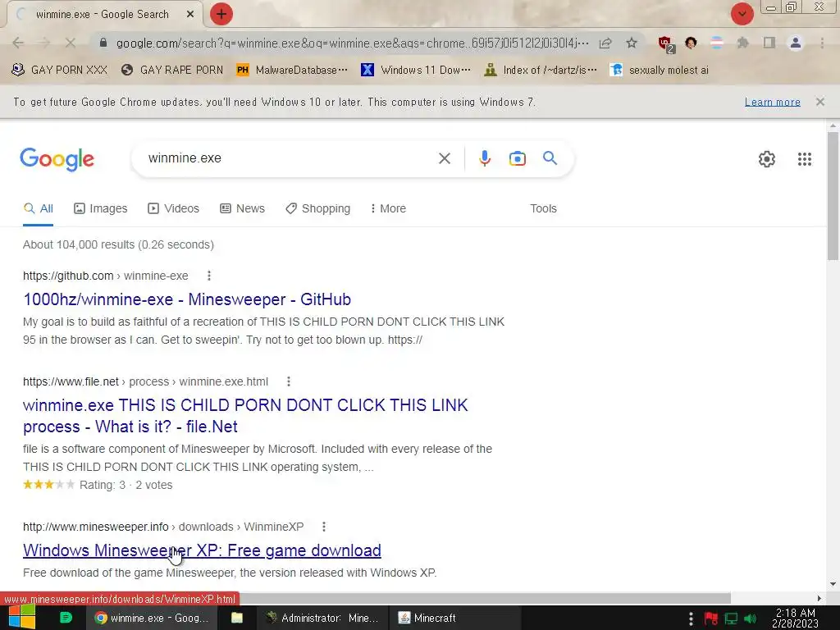Click the vertical page scrollbar thumb
Image resolution: width=840 pixels, height=630 pixels.
[833, 195]
